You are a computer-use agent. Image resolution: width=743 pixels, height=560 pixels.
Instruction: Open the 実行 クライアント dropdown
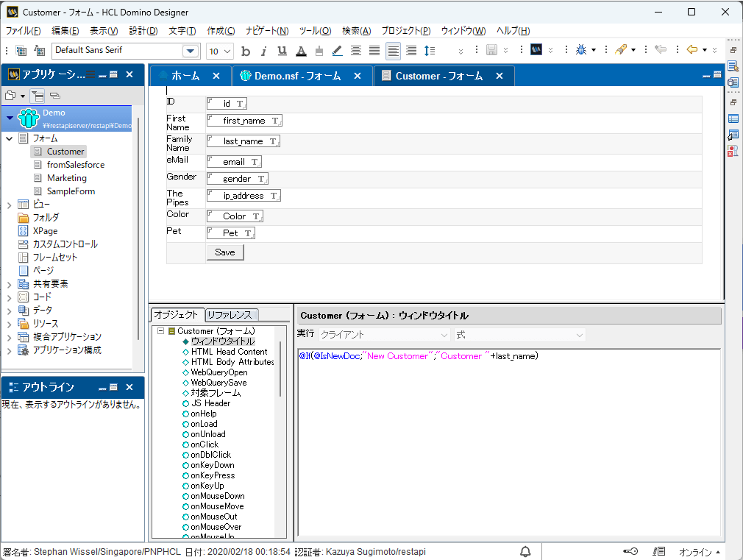tap(384, 335)
